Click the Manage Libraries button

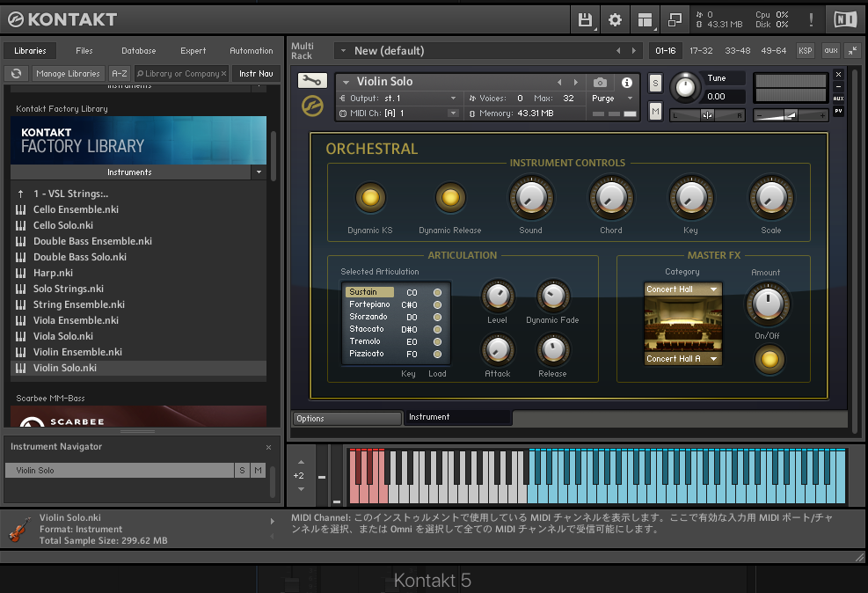click(x=68, y=74)
